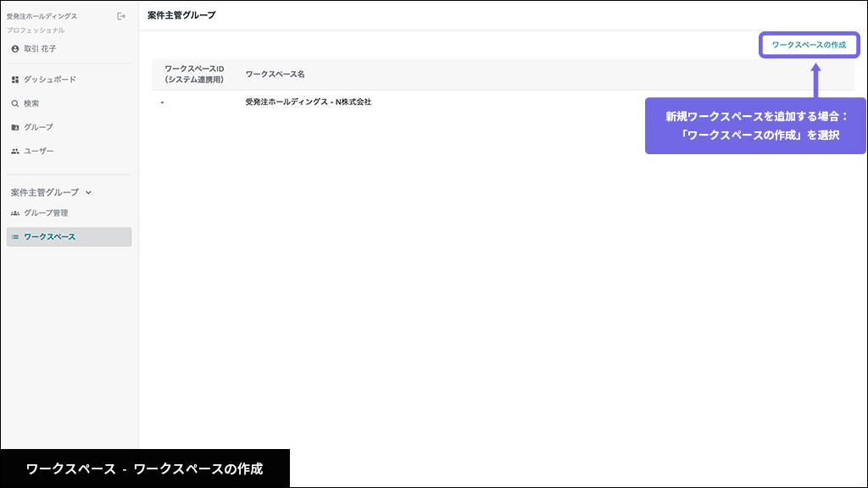
Task: Open the 受発注ホールディングス - N株式会社 workspace row
Action: [x=504, y=103]
